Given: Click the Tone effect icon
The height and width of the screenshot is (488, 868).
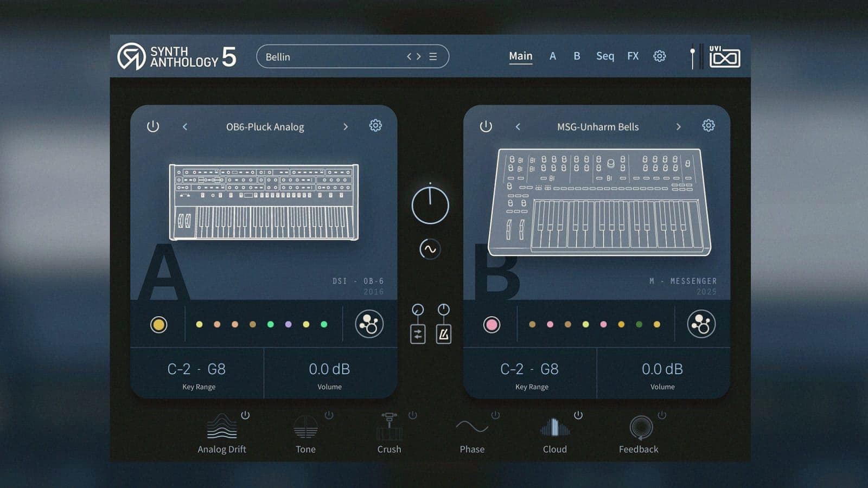Looking at the screenshot, I should point(305,427).
